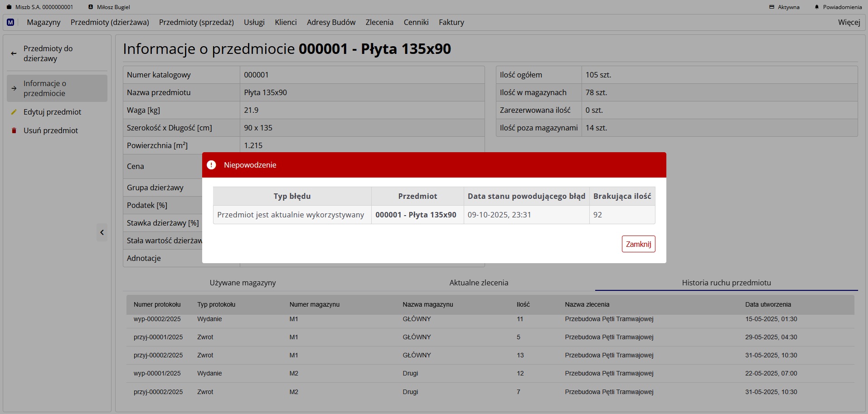
Task: Sort by the Data utworzenia column header
Action: [x=768, y=304]
